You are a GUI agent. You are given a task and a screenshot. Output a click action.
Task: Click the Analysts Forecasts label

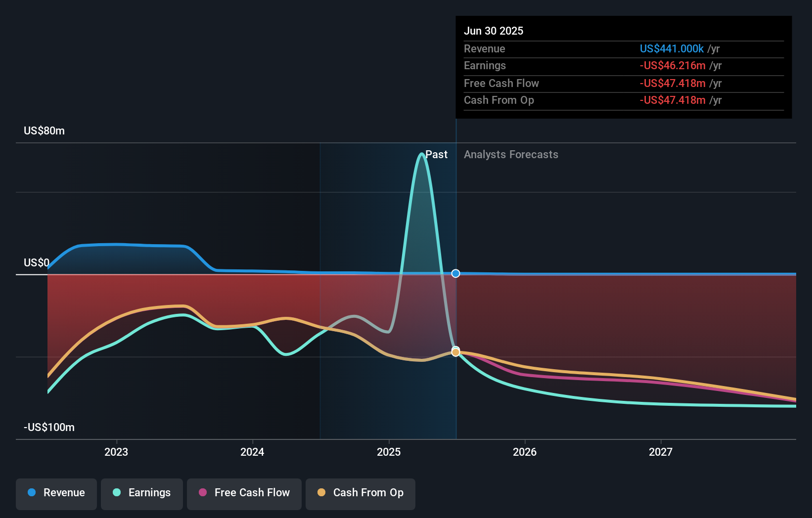511,154
